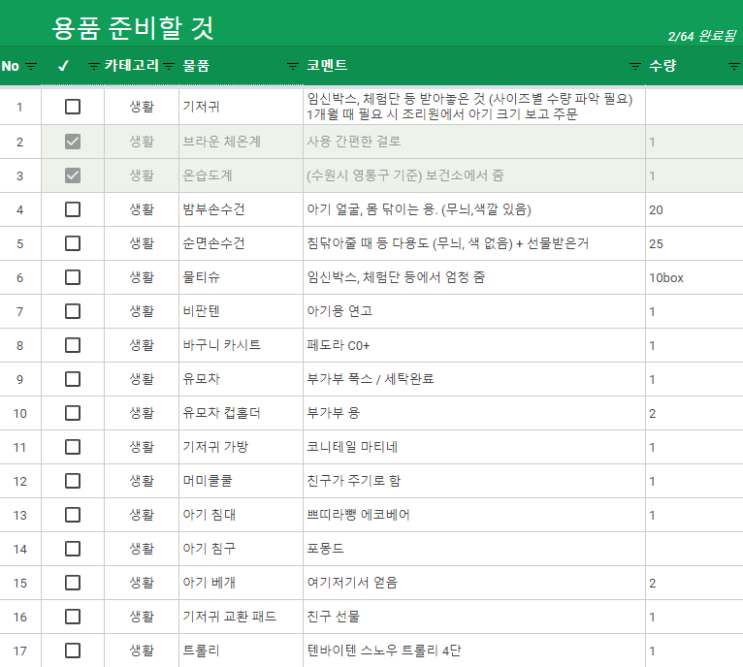Image resolution: width=743 pixels, height=667 pixels.
Task: Select the checkmark column header symbol
Action: click(63, 66)
